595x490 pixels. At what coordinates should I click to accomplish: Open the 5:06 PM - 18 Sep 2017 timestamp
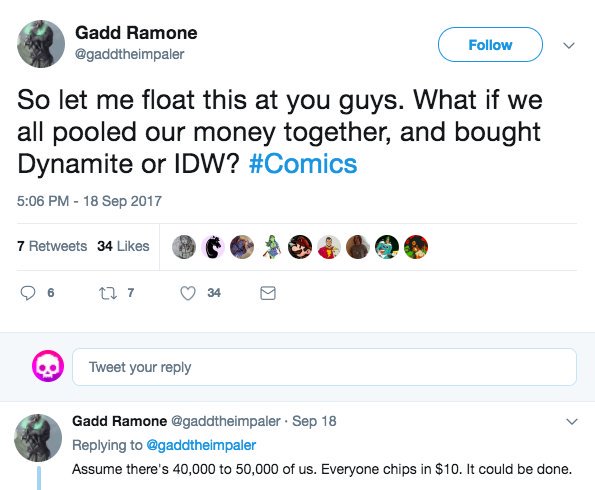click(x=89, y=201)
